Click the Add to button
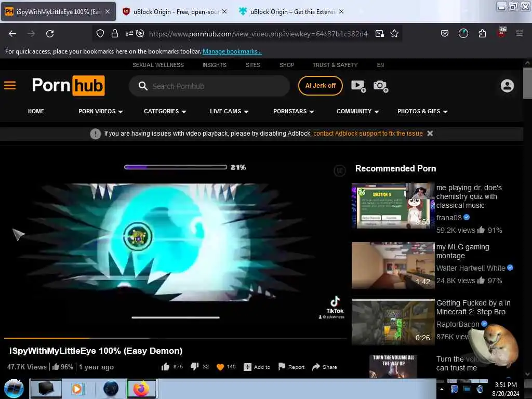 [x=257, y=367]
